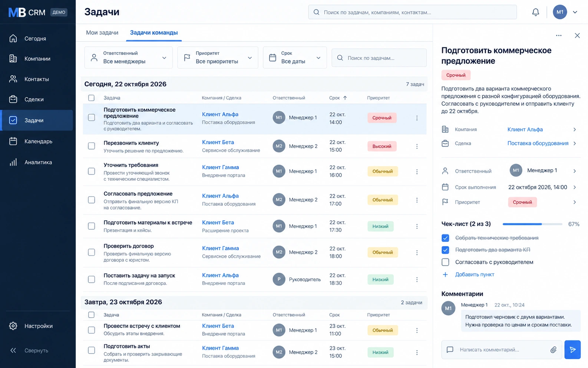
Task: Open row menu for 'Подготовить акты' task
Action: point(417,352)
